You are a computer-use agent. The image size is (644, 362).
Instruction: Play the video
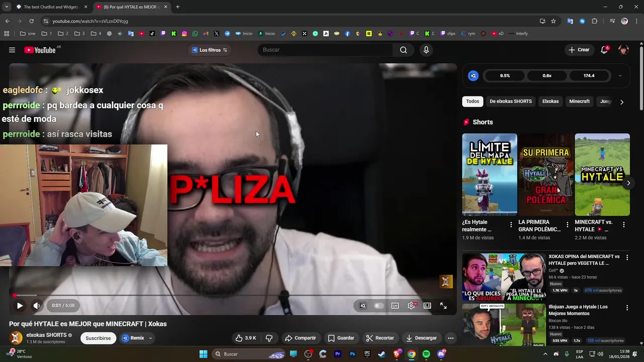coord(20,305)
